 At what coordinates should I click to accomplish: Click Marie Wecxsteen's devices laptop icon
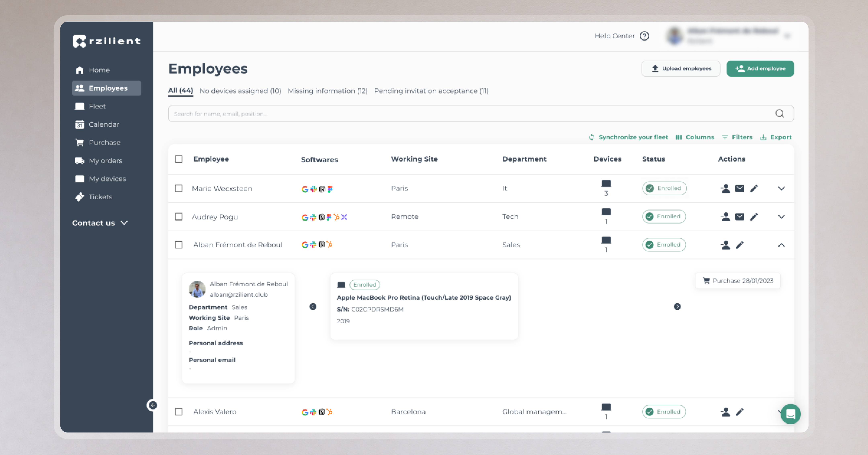coord(606,184)
